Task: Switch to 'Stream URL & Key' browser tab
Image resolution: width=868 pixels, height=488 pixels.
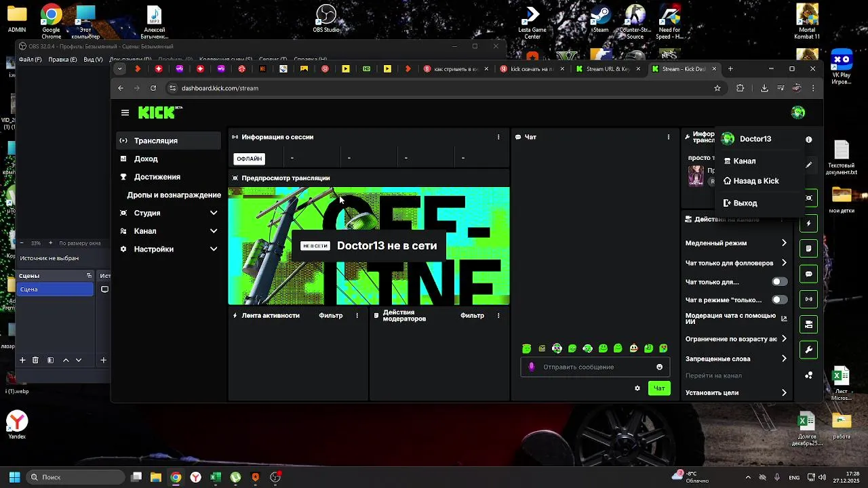Action: (608, 69)
